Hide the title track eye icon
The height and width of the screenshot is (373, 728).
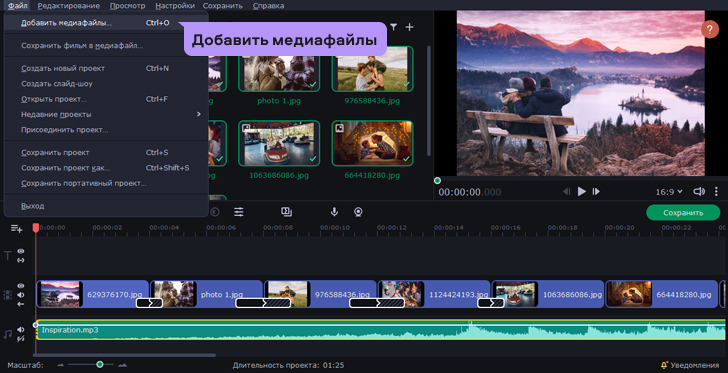point(21,251)
